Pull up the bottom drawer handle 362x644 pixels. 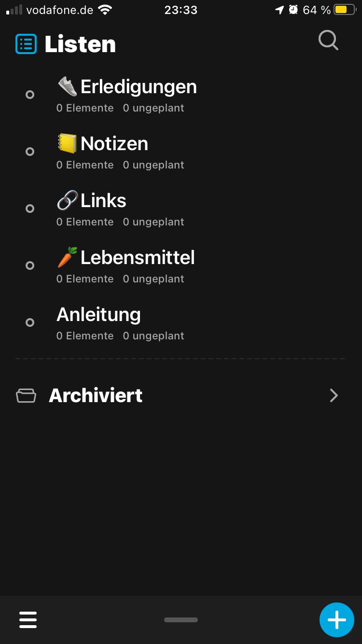[x=181, y=620]
